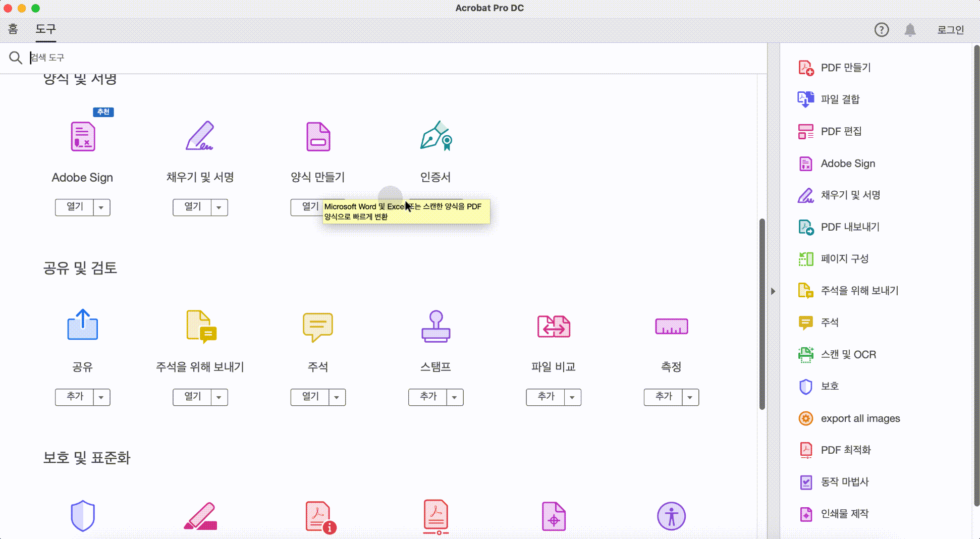Expand the dropdown arrow under Adobe Sign
Image resolution: width=980 pixels, height=539 pixels.
coord(101,207)
